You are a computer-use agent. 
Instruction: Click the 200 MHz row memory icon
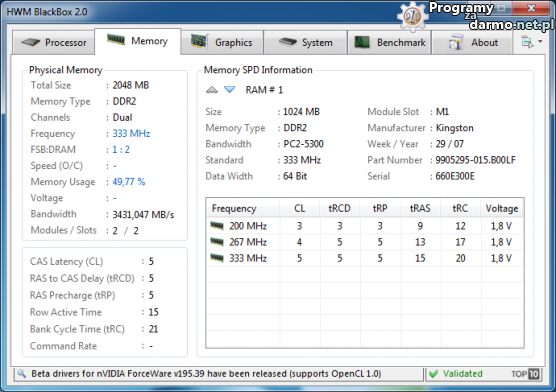tap(217, 225)
